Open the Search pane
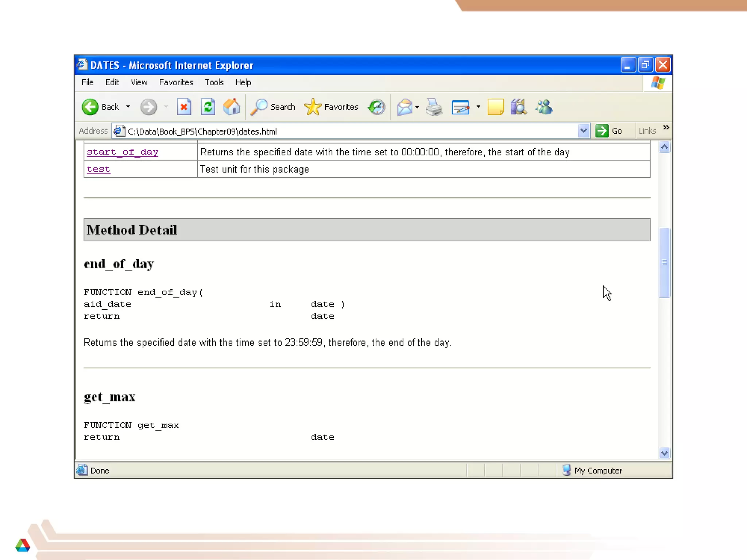 coord(273,107)
